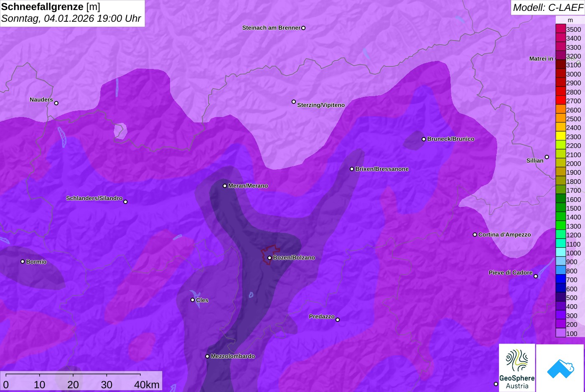Viewport: 585px width, 392px height.
Task: Click the "500" legend value
Action: (x=572, y=298)
